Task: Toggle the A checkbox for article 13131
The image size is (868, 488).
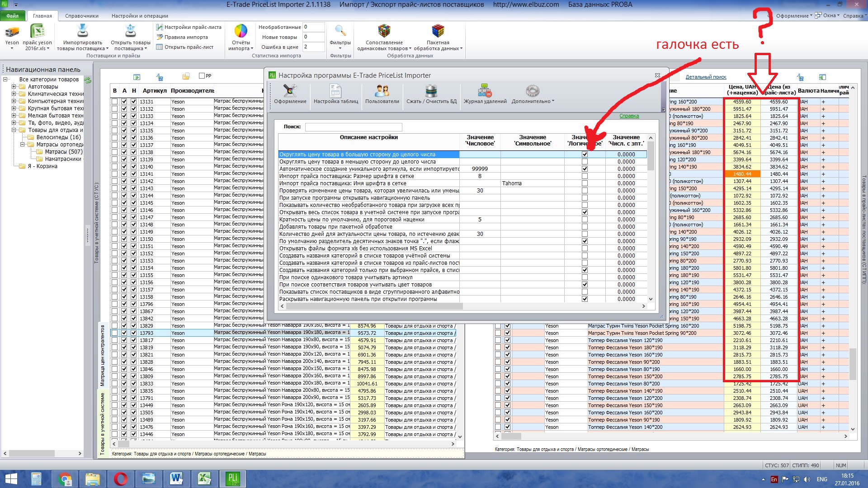Action: pyautogui.click(x=124, y=102)
